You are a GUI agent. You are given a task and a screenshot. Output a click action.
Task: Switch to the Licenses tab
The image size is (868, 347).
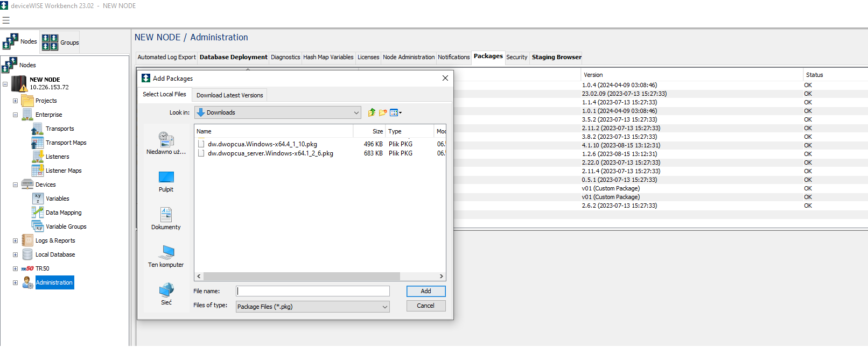click(x=368, y=57)
